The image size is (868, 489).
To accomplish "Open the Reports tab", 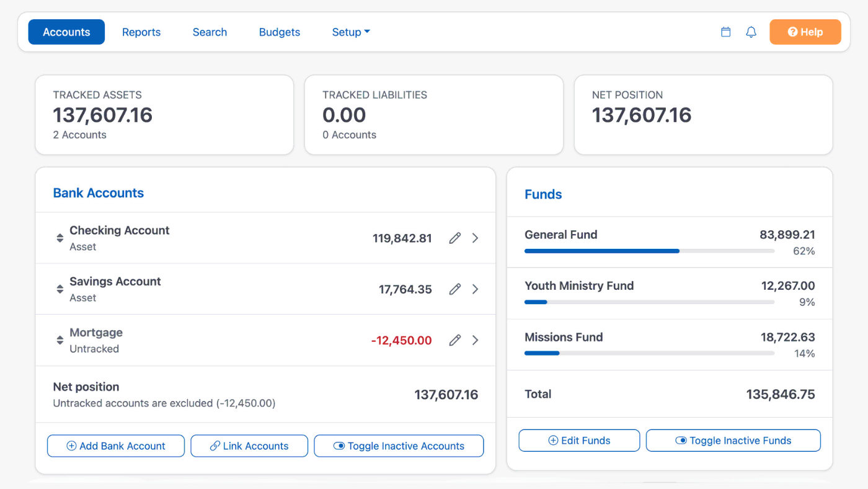I will coord(141,32).
